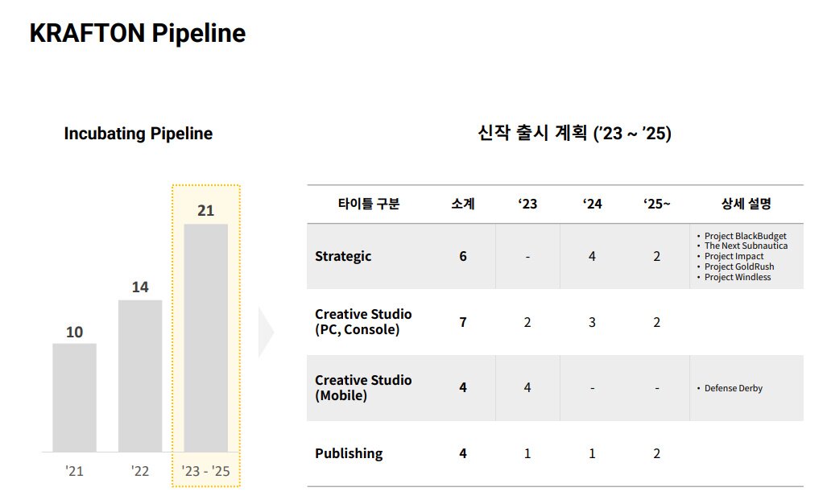Select The Next Subnautica bullet item
Viewport: 823px width, 504px height.
[746, 246]
